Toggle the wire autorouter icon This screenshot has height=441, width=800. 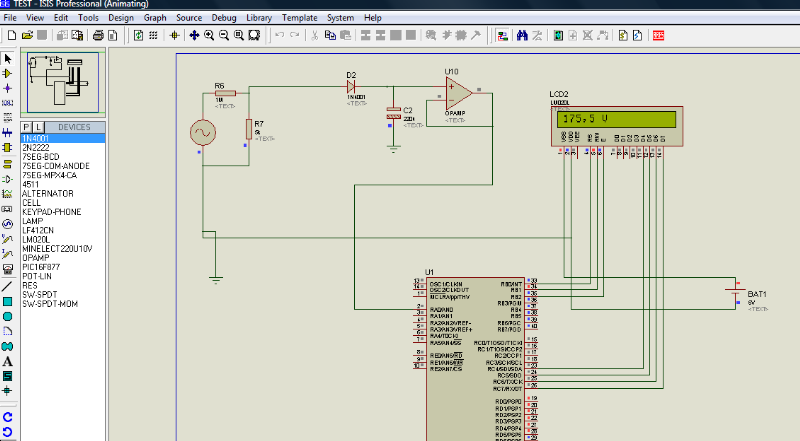(503, 35)
